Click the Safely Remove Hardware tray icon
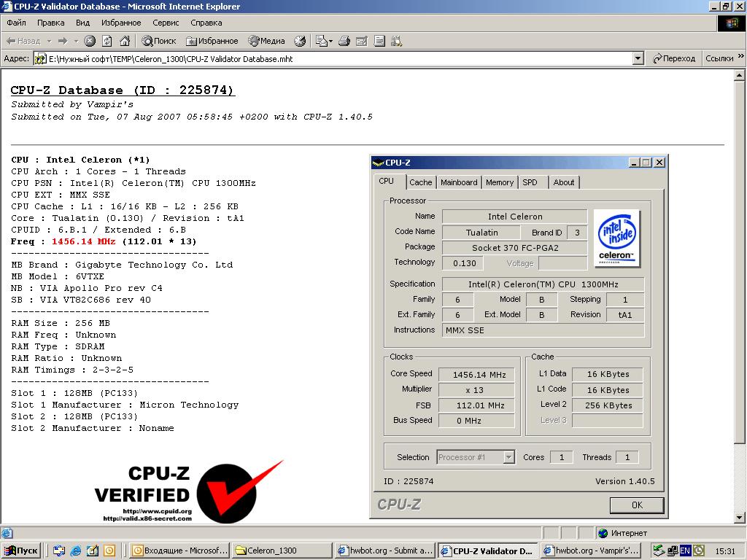Screen dimensions: 747x560 [x=659, y=551]
